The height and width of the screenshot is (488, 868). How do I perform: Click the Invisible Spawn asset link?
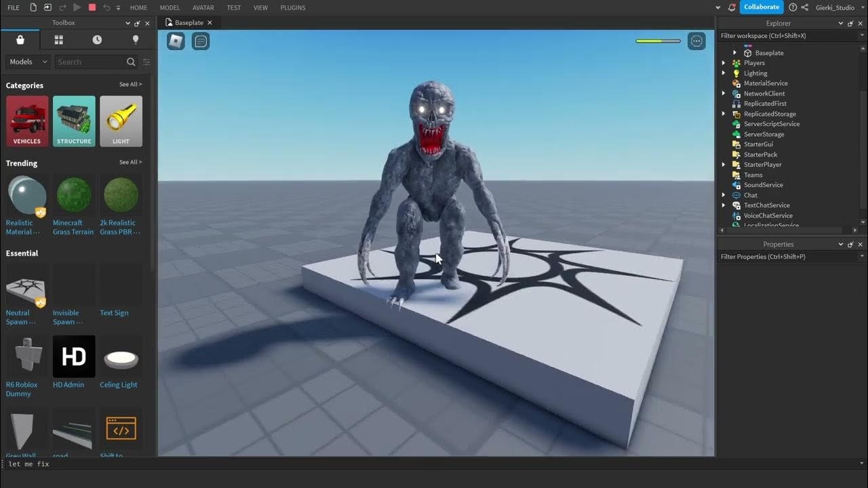66,317
